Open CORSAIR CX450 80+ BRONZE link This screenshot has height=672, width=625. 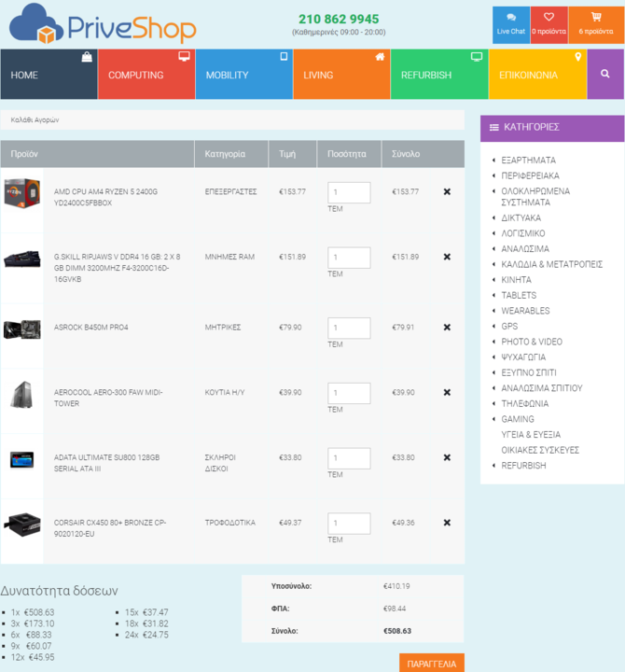pos(110,528)
